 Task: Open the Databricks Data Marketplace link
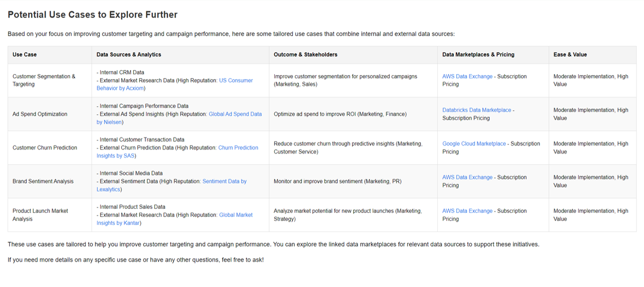click(x=476, y=110)
